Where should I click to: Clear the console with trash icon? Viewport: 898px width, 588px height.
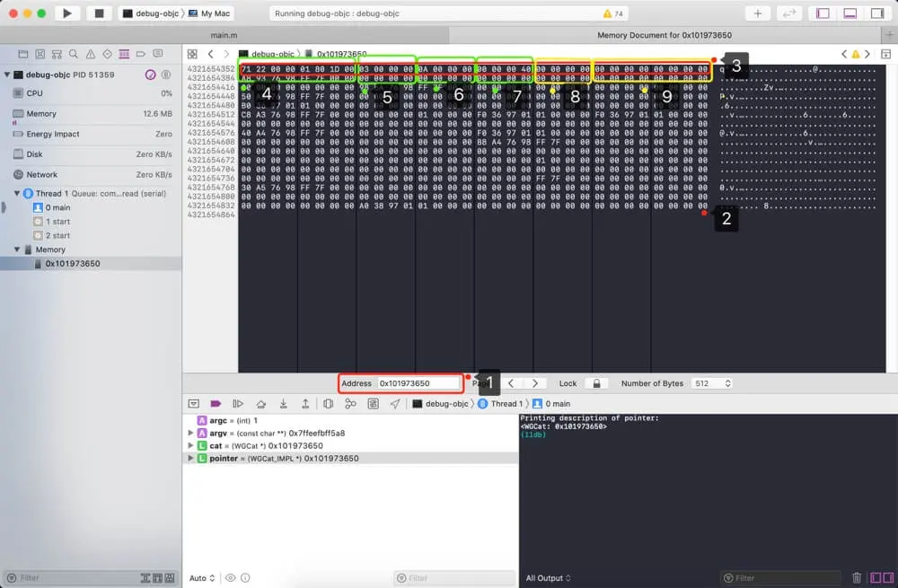[x=856, y=578]
